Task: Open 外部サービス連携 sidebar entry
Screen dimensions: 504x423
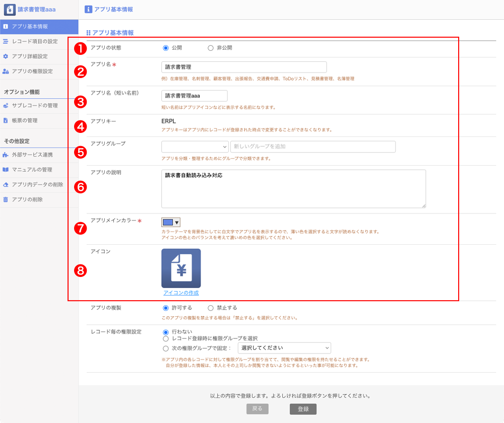Action: click(39, 155)
